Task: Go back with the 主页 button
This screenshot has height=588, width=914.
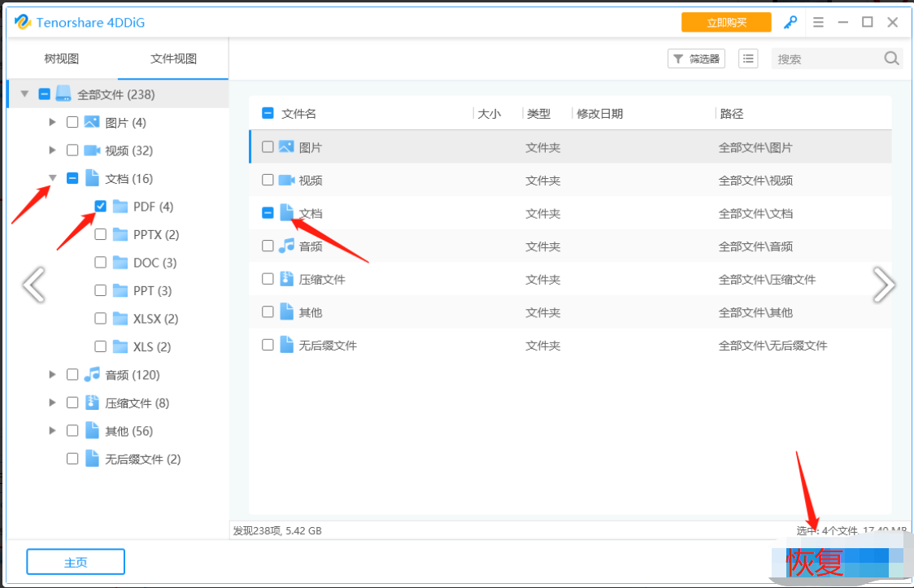Action: point(76,562)
